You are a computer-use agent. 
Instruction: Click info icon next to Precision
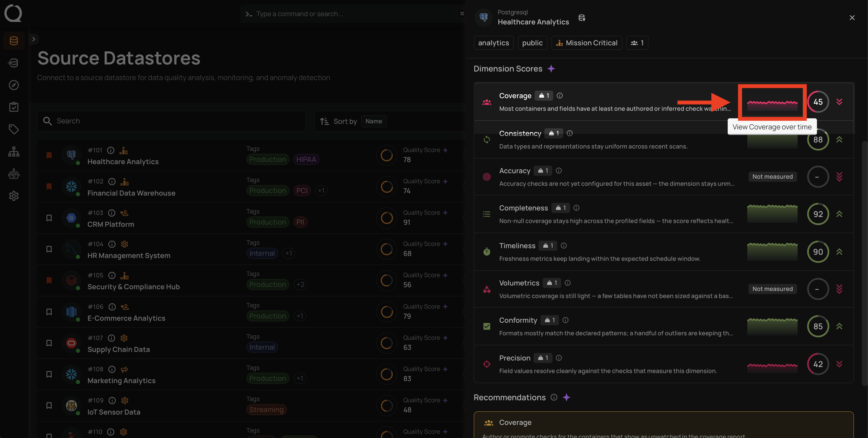[559, 358]
